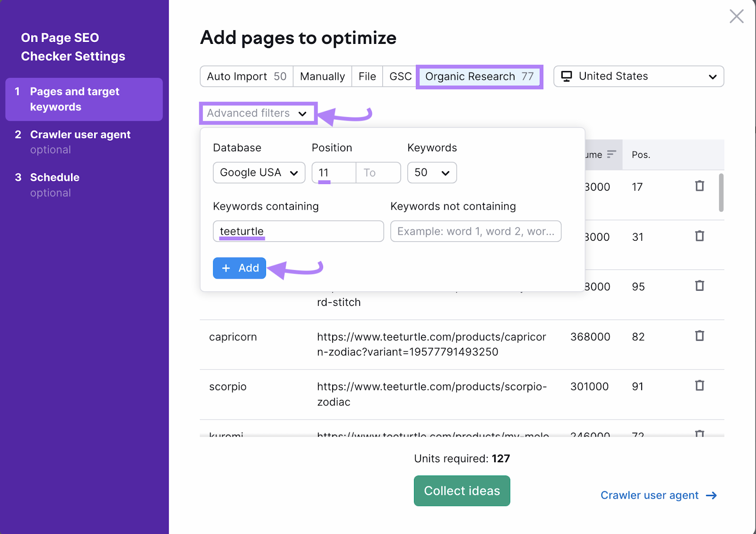
Task: Delete the capricorn keyword row
Action: 699,336
